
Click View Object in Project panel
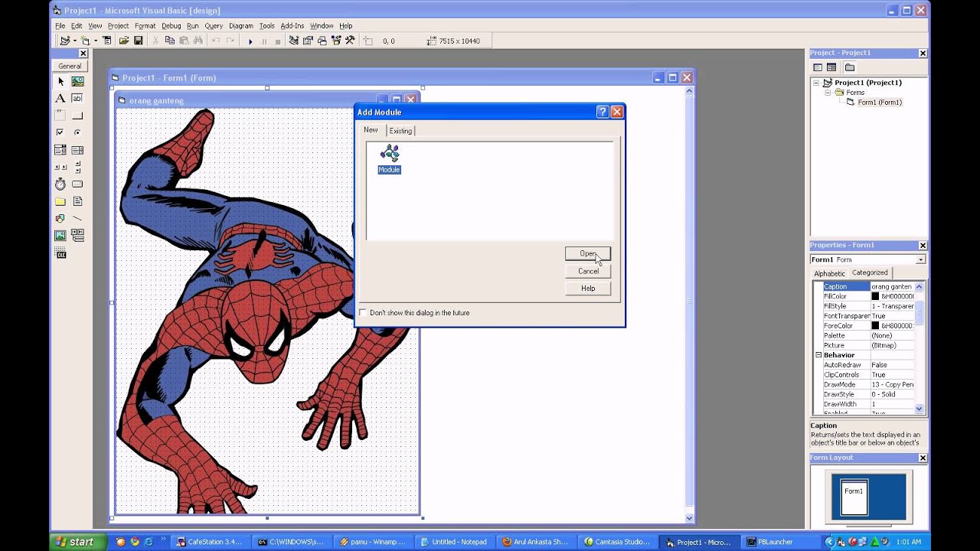pos(831,67)
